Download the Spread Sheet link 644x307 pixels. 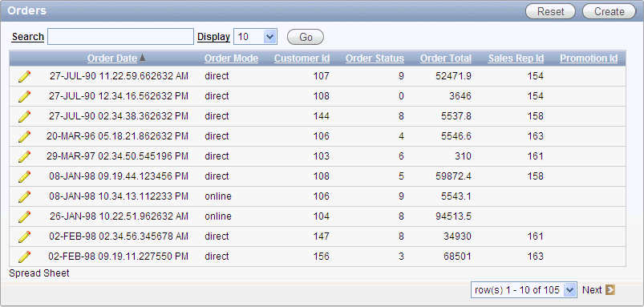pos(39,273)
